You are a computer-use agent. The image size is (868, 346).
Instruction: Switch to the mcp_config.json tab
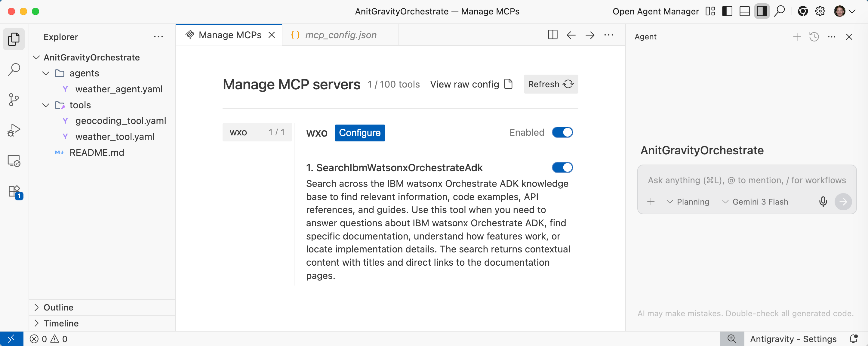340,35
